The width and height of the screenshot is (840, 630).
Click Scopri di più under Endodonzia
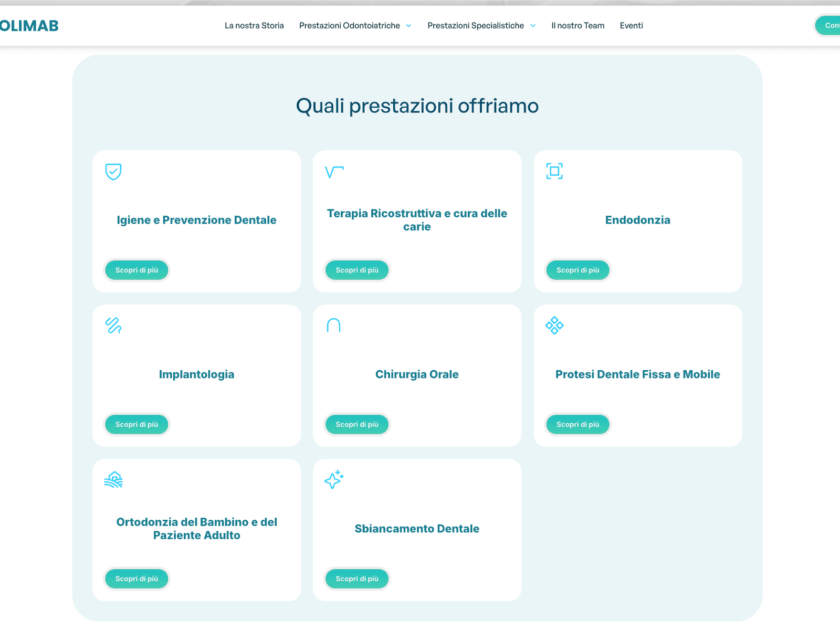[x=577, y=270]
